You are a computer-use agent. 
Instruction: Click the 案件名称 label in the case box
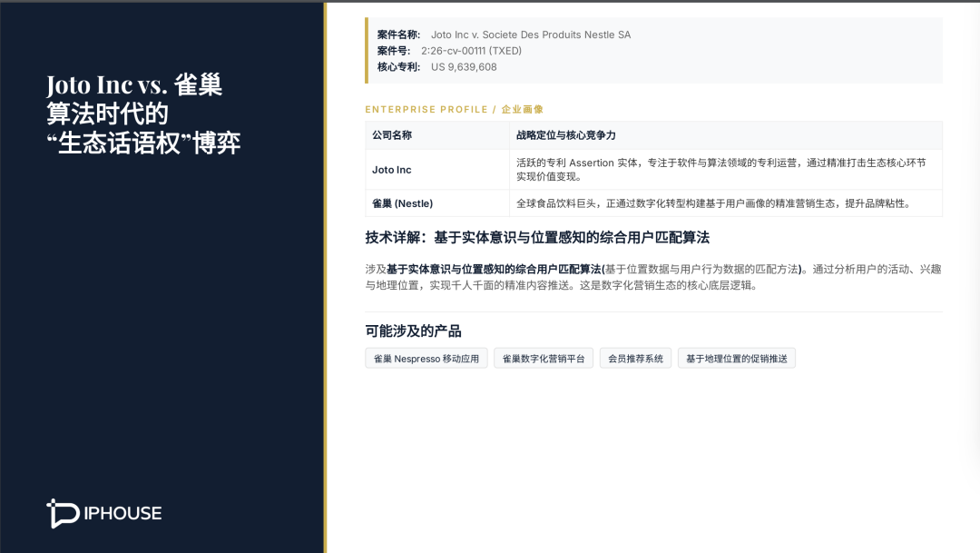398,35
